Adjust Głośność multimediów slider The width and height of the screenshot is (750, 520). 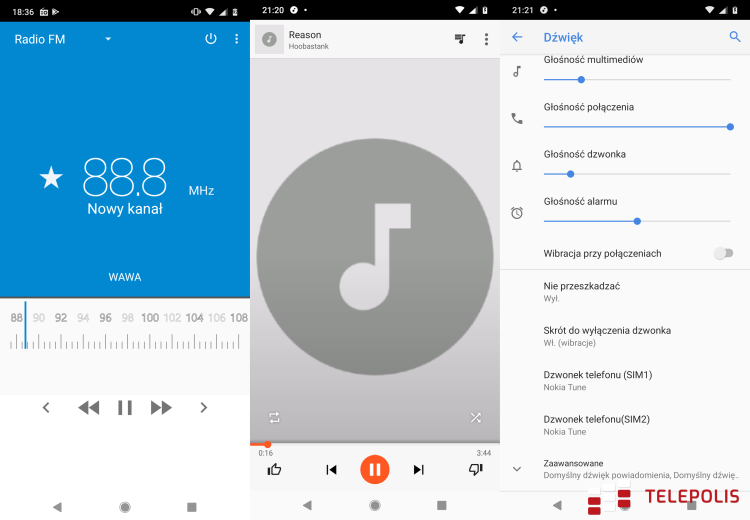coord(637,79)
